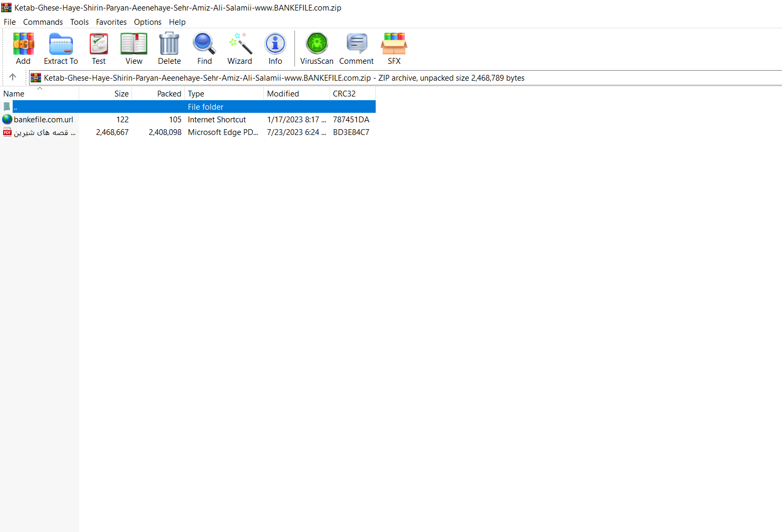Click the 'File folder' type cell

(206, 107)
